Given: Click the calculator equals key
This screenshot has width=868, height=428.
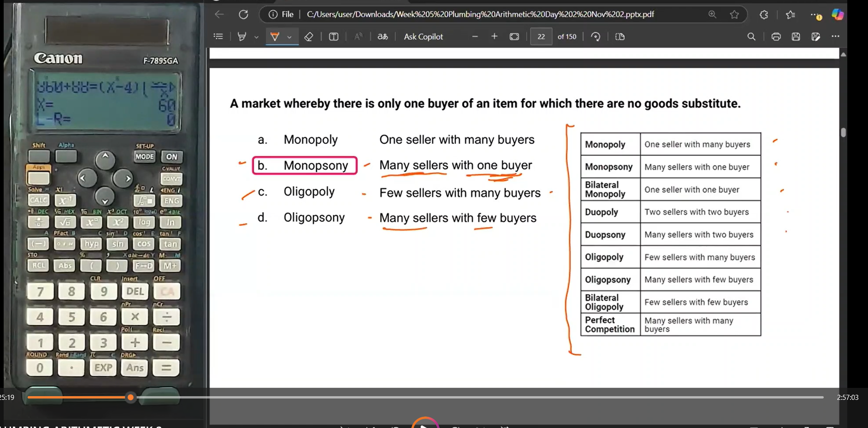Looking at the screenshot, I should tap(166, 368).
